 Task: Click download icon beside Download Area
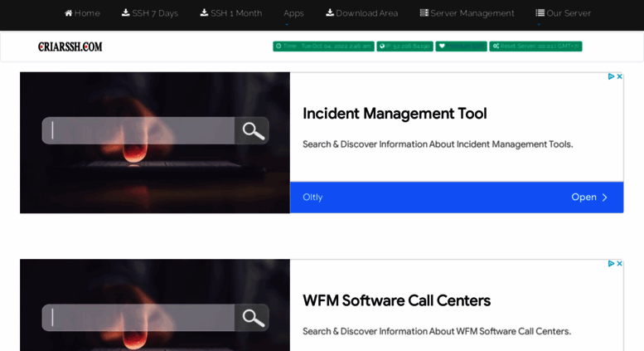330,12
